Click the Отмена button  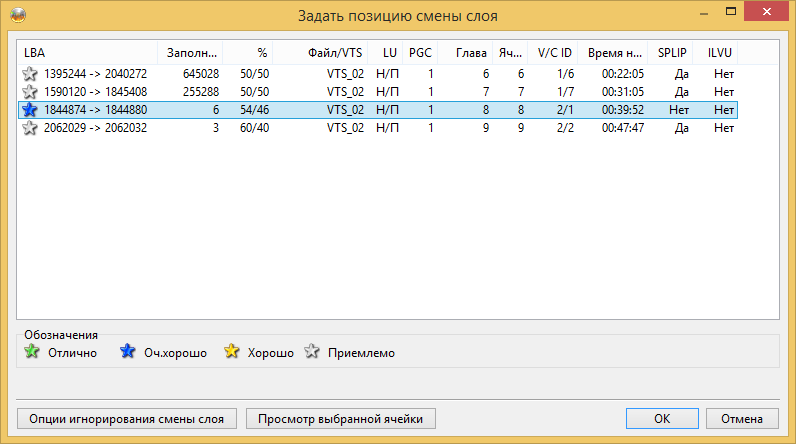pos(742,419)
